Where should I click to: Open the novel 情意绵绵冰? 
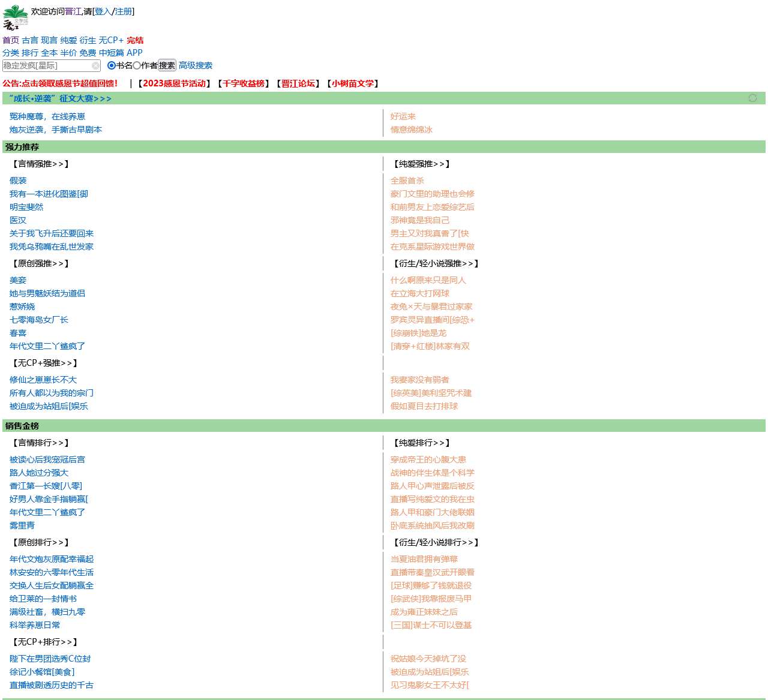[412, 130]
